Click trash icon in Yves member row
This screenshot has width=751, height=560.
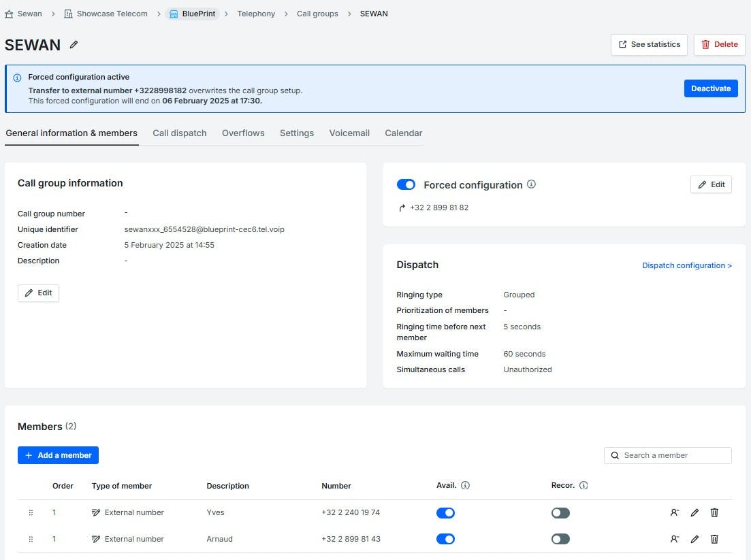coord(714,512)
